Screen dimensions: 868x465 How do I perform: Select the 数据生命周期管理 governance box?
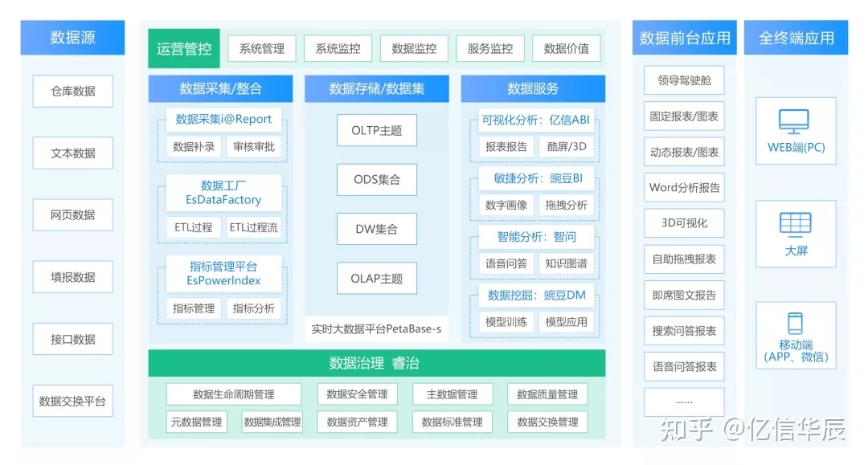pos(233,394)
